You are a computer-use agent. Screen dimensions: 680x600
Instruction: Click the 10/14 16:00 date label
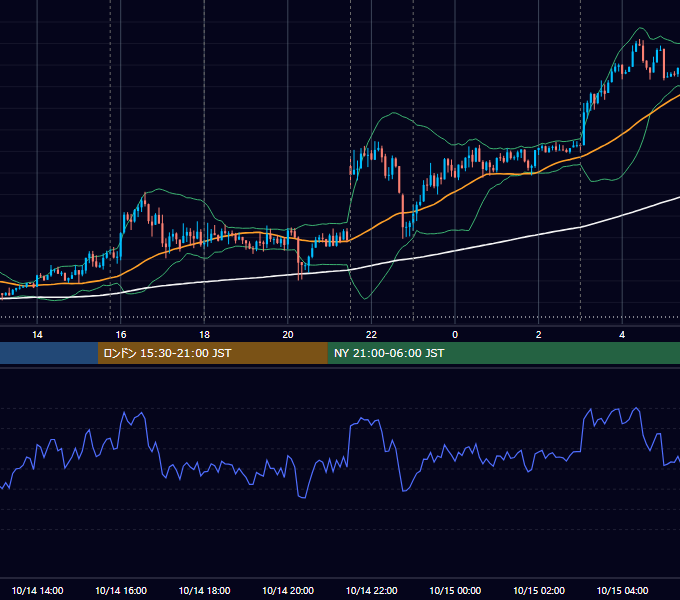pos(121,590)
